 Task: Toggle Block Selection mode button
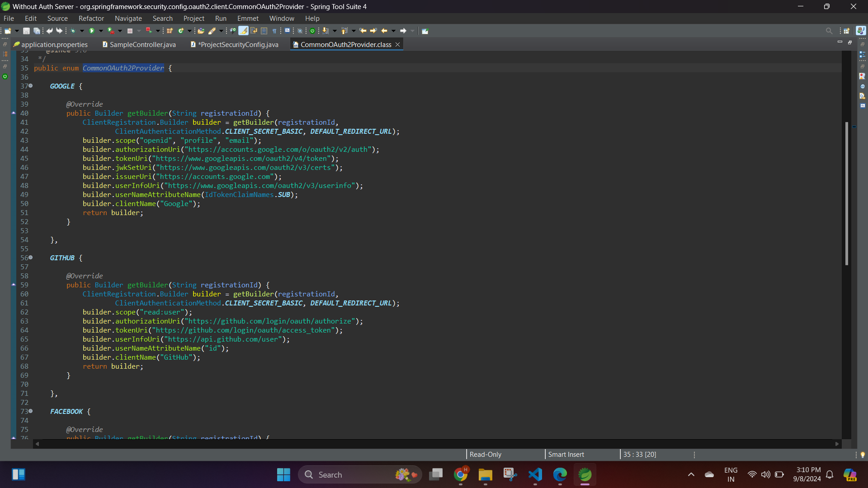tap(264, 31)
